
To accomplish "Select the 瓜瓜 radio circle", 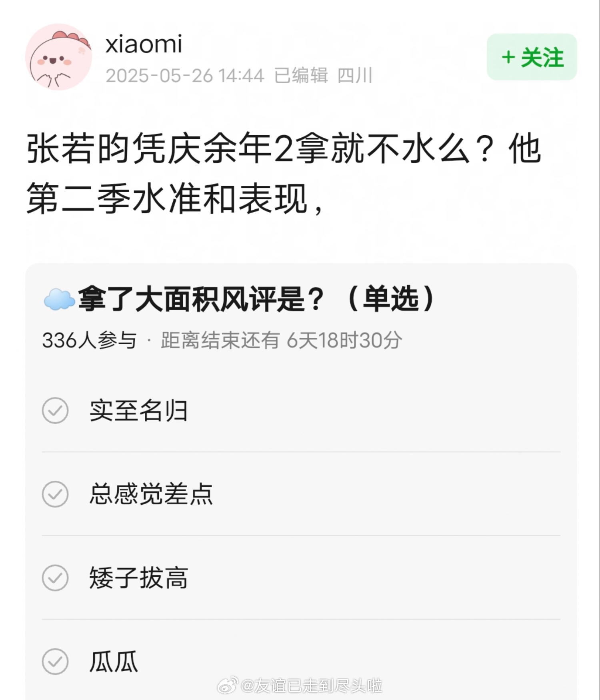I will click(x=55, y=662).
